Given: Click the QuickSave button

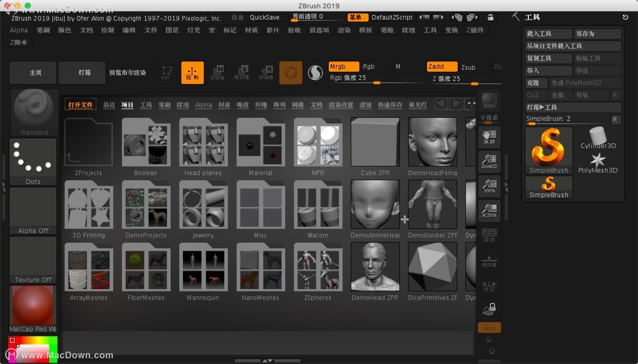Looking at the screenshot, I should pyautogui.click(x=264, y=17).
